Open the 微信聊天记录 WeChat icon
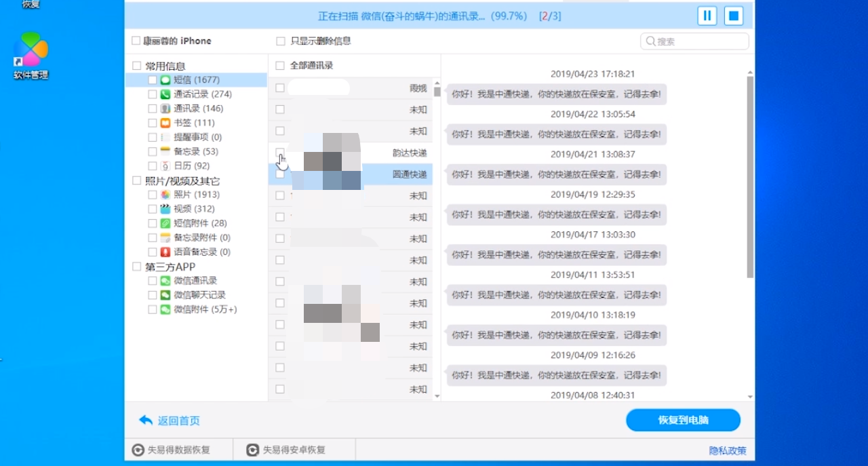868x466 pixels. [165, 295]
